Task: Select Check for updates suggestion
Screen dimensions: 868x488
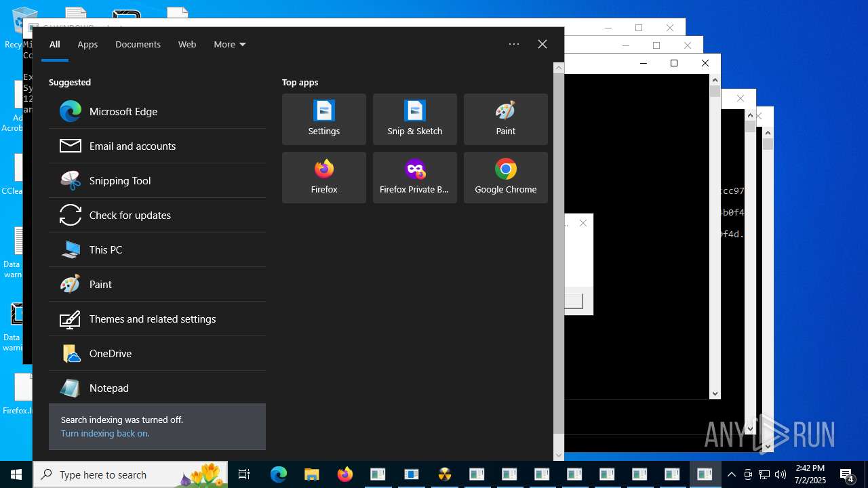Action: [x=157, y=215]
